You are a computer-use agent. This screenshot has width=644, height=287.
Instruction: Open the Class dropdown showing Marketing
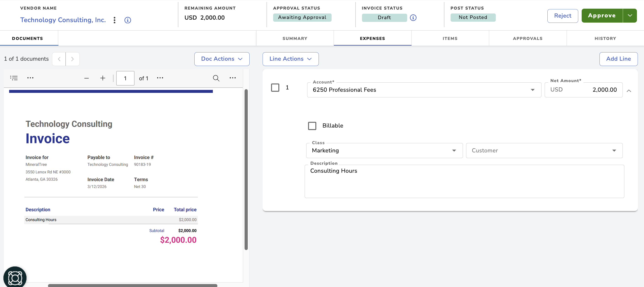pos(384,150)
